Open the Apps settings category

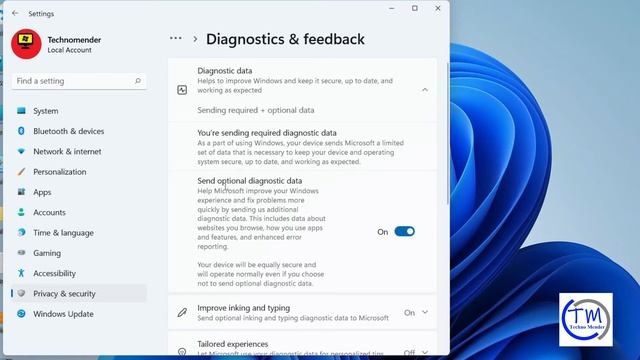(79, 192)
